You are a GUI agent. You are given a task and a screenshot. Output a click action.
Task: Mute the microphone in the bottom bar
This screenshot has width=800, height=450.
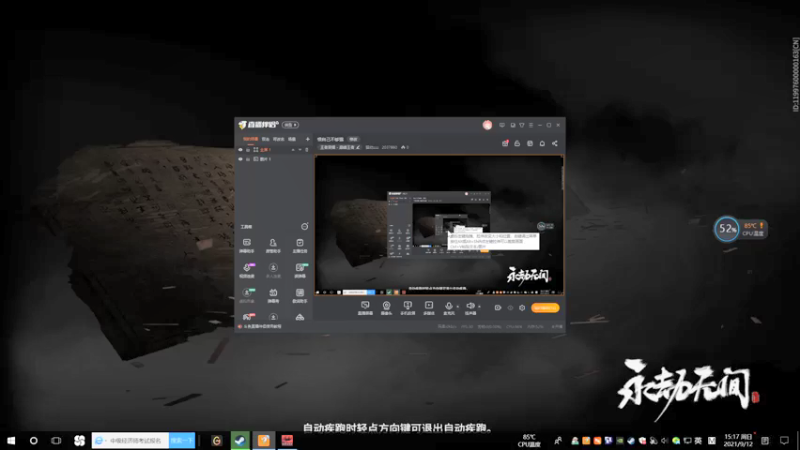(449, 308)
